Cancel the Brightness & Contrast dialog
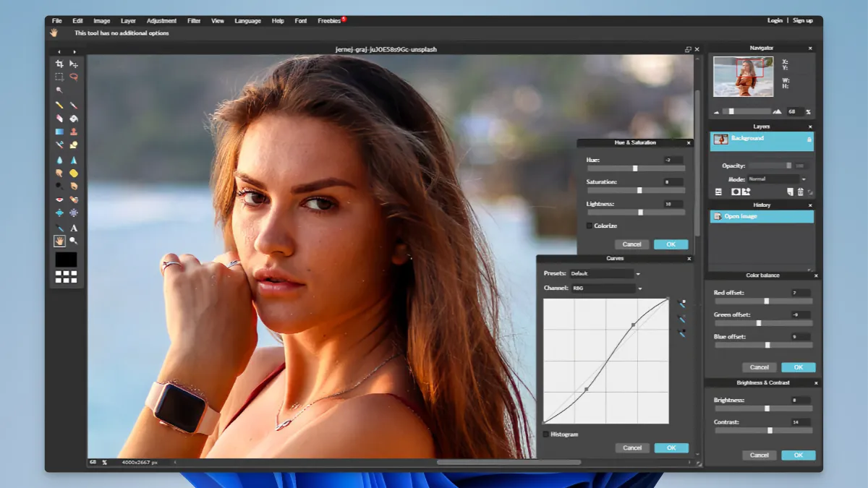This screenshot has height=488, width=868. coord(759,455)
